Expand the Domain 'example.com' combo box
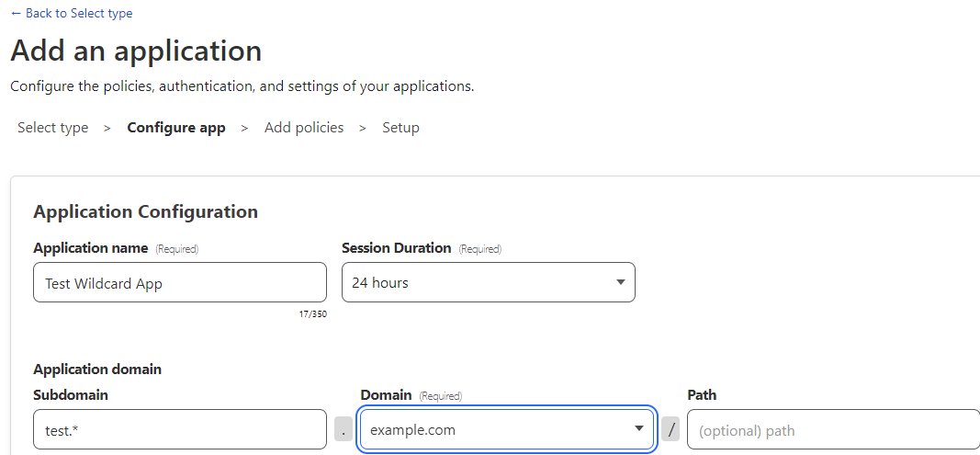Viewport: 980px width, 455px height. click(507, 429)
